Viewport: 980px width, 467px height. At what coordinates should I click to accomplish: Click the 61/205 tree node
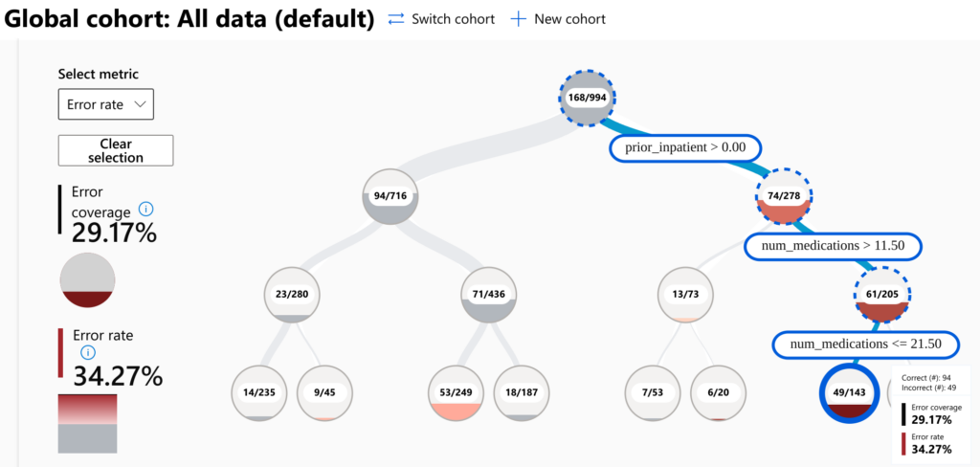click(881, 294)
